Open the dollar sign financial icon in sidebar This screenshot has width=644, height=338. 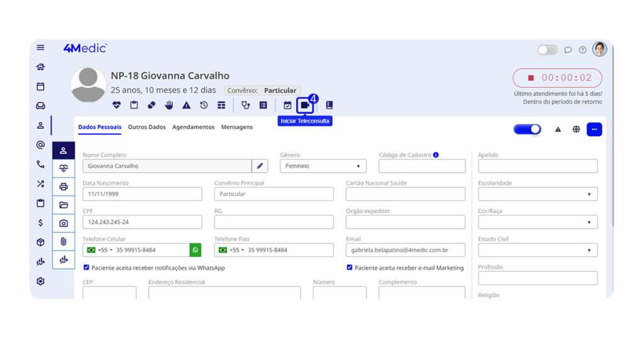tap(41, 222)
